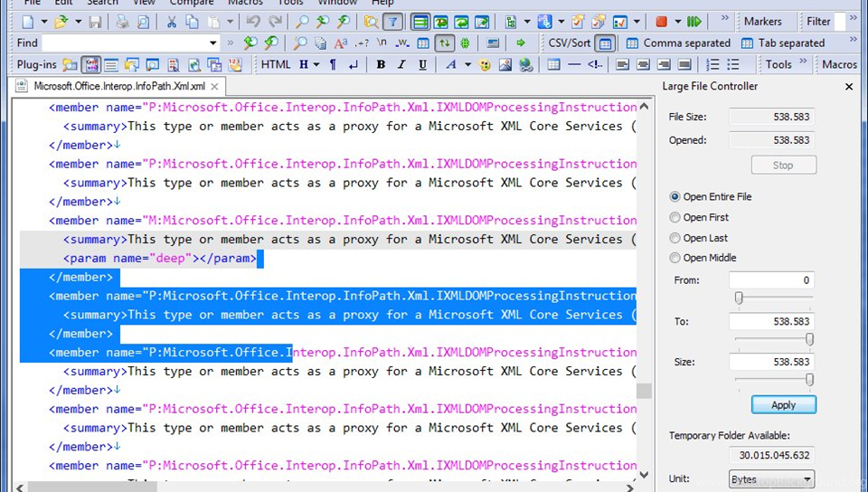
Task: Open the Font A dropdown arrow
Action: 467,65
